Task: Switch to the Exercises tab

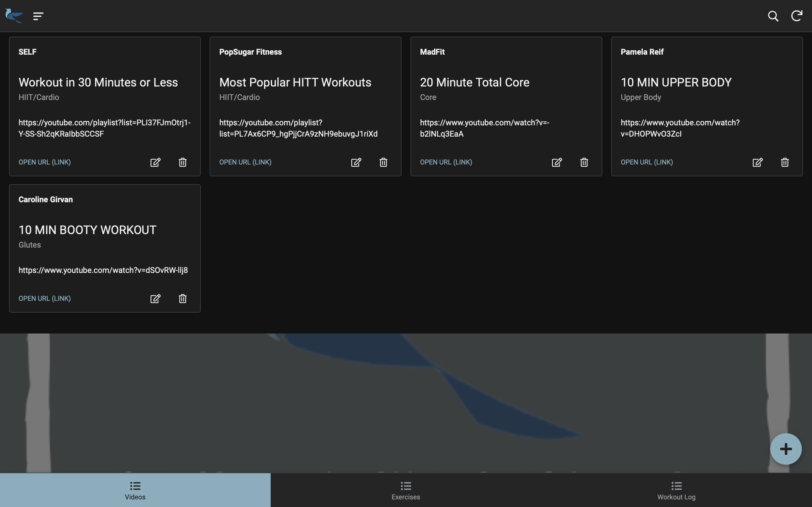Action: (x=406, y=490)
